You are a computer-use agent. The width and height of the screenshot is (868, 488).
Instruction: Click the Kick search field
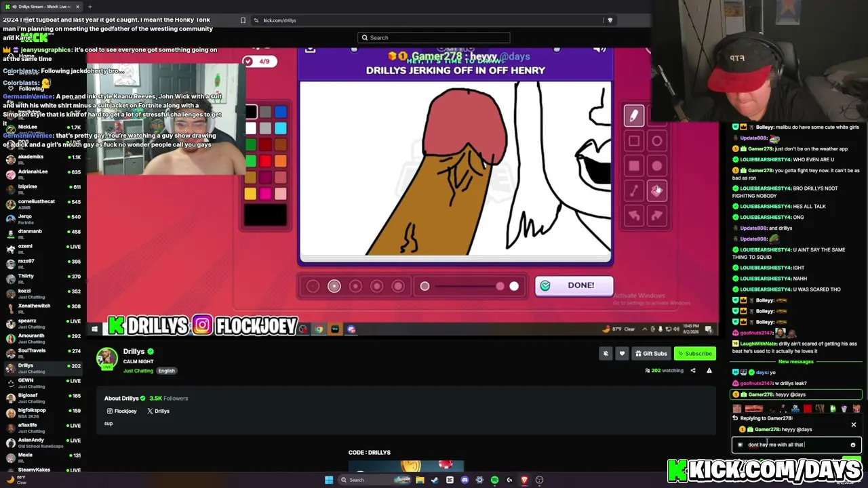434,38
